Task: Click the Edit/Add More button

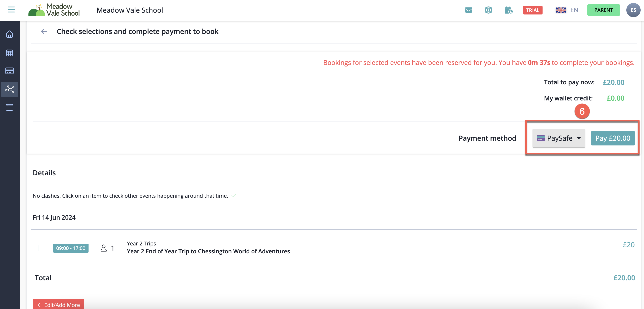Action: pyautogui.click(x=58, y=304)
